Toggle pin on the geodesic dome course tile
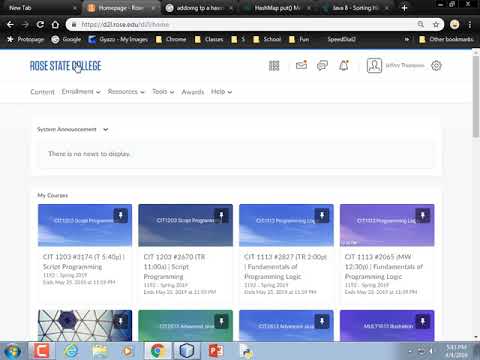 pos(121,321)
